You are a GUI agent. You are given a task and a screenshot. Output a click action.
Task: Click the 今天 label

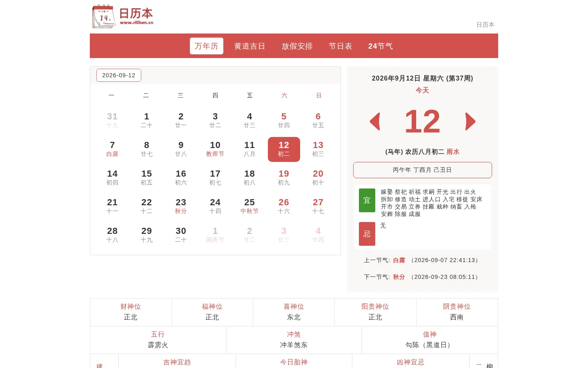point(423,90)
